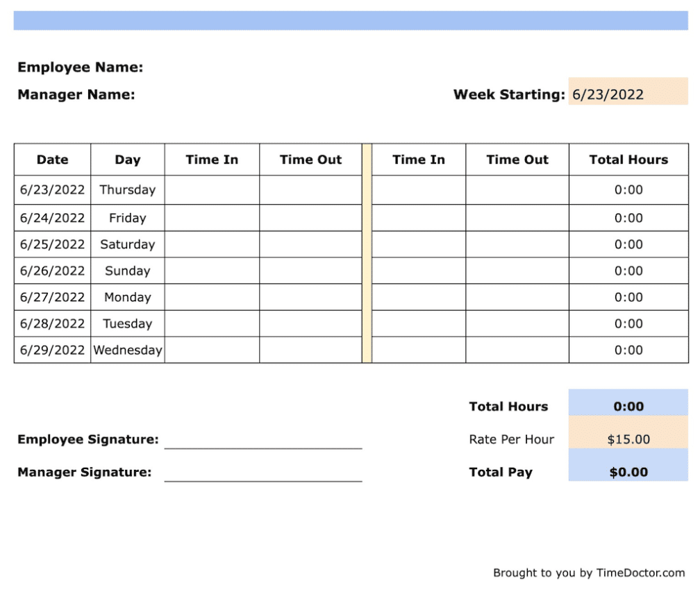Viewport: 700px width, 594px height.
Task: Click Sunday's second Time Out cell
Action: tap(517, 271)
